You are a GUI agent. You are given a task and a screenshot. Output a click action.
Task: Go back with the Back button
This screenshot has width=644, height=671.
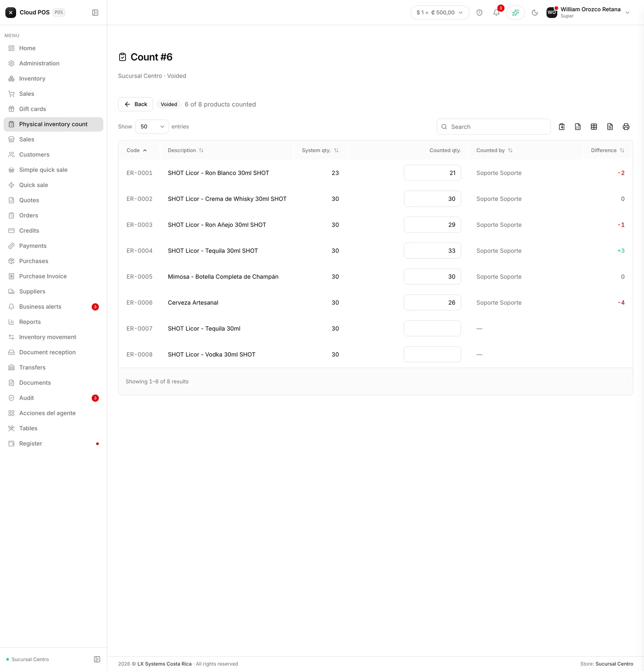pos(136,104)
